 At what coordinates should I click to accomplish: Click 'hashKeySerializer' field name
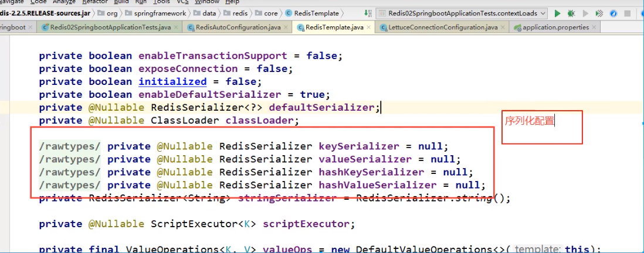[371, 172]
